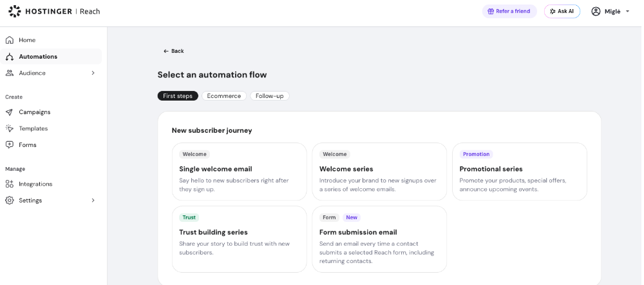Open Home in the sidebar
Screen dimensions: 644x285
pos(51,40)
